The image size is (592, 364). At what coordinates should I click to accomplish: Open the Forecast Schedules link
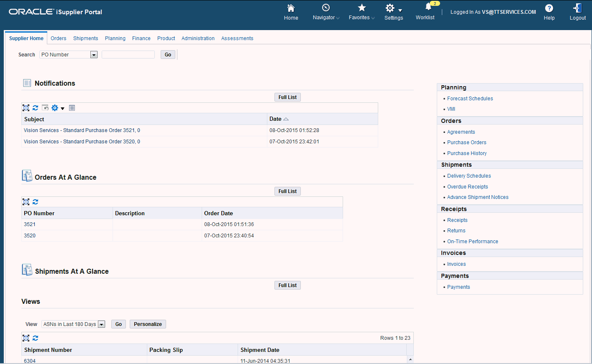(470, 99)
